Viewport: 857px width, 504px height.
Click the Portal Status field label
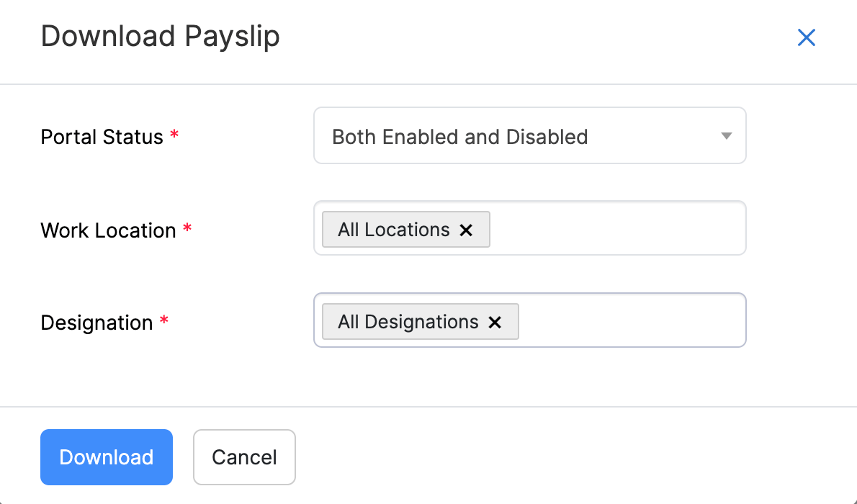[102, 136]
